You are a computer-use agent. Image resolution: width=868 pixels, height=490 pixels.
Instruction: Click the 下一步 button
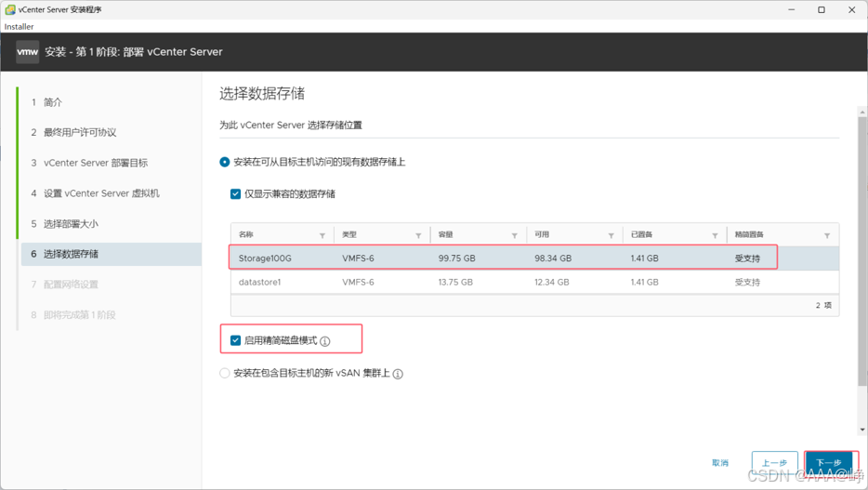(x=829, y=462)
